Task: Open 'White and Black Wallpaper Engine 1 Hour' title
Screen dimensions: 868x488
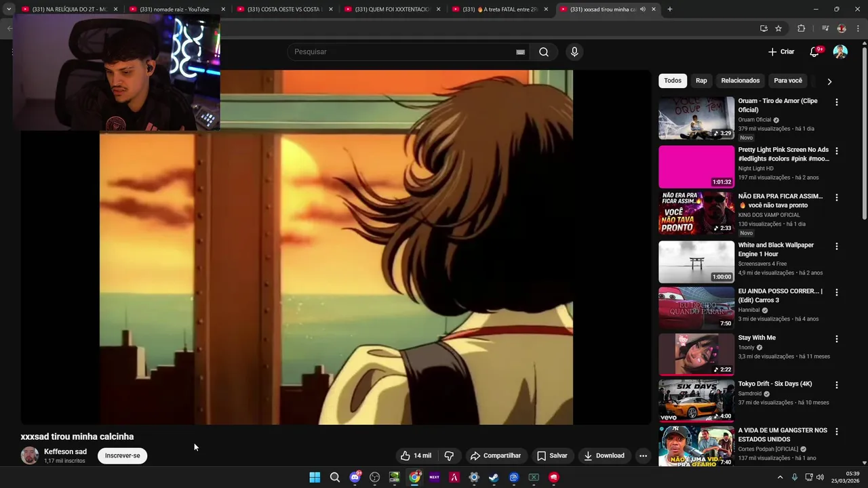Action: pos(776,249)
